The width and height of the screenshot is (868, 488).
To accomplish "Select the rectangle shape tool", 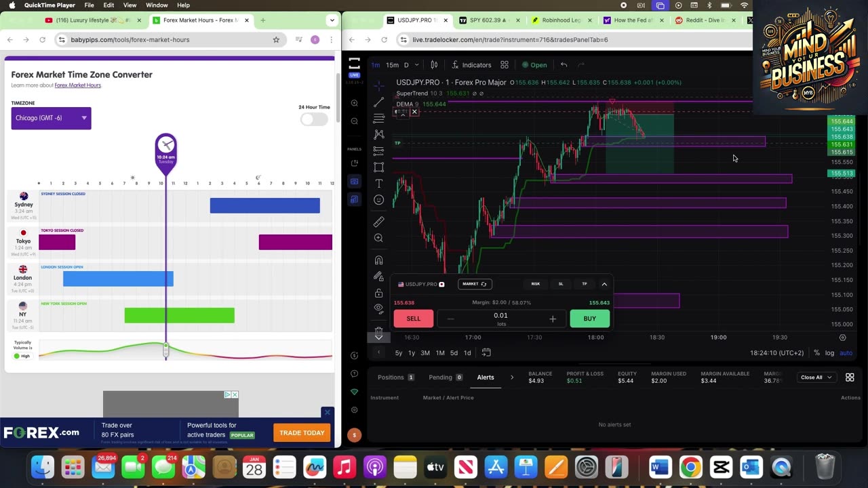I will pos(379,167).
